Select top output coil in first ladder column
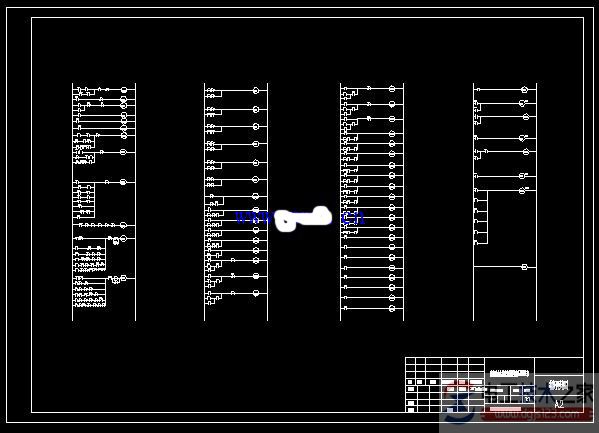Viewport: 599px width, 433px height. click(124, 90)
